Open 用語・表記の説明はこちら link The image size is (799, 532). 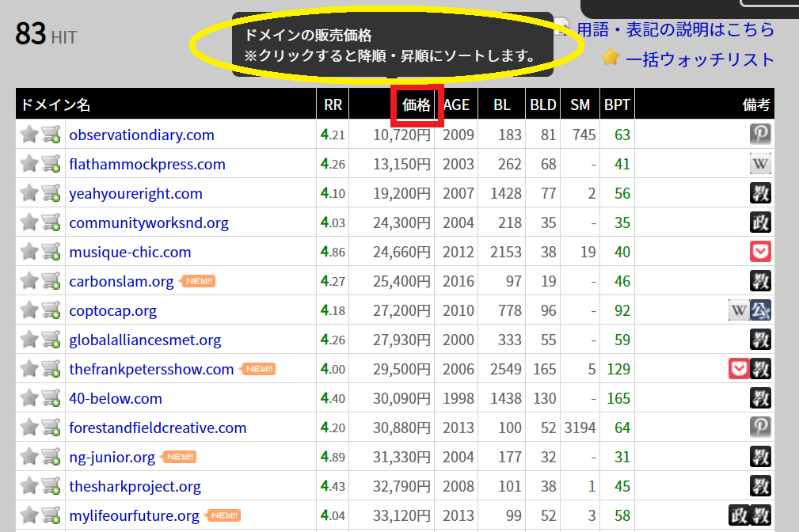point(675,29)
